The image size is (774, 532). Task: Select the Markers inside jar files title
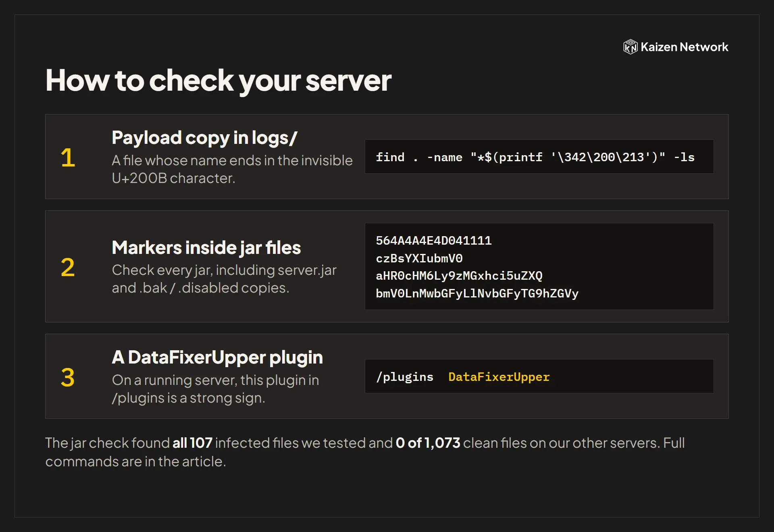206,247
